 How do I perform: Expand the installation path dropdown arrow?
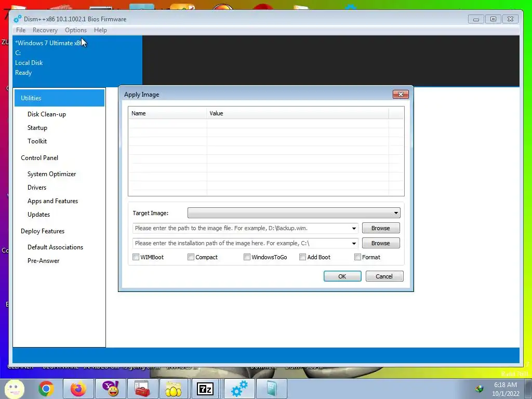point(354,243)
